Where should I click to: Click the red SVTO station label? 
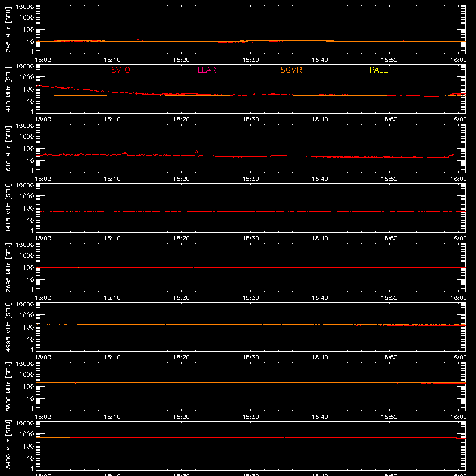pyautogui.click(x=121, y=70)
